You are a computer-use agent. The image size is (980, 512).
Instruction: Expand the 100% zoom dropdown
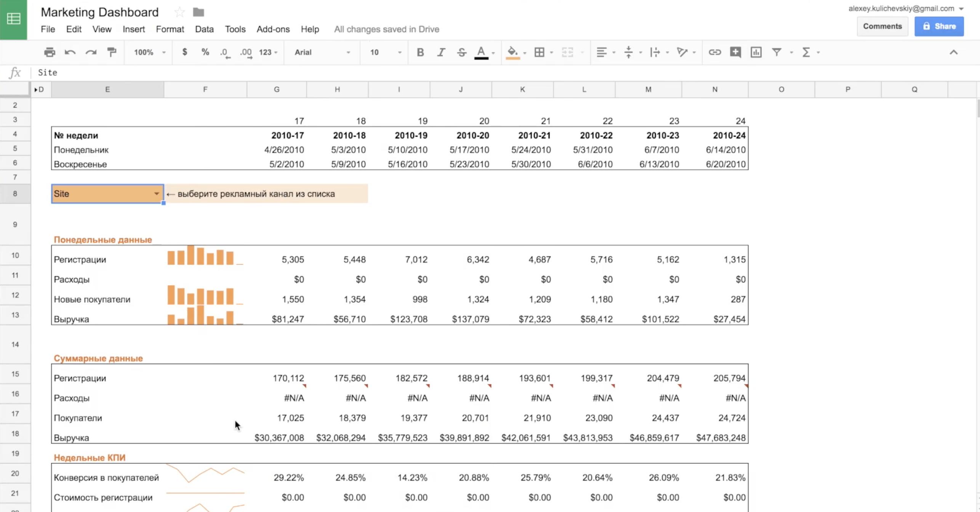click(149, 52)
